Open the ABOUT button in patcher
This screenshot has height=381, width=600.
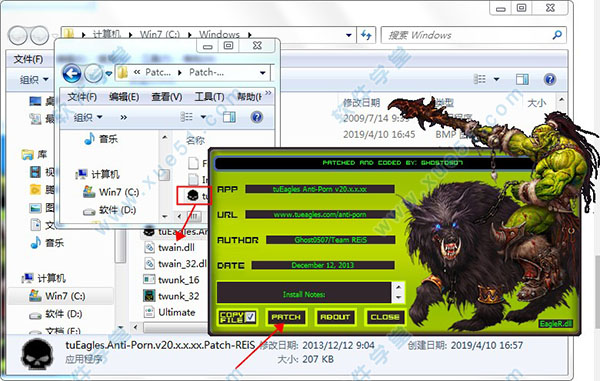335,317
